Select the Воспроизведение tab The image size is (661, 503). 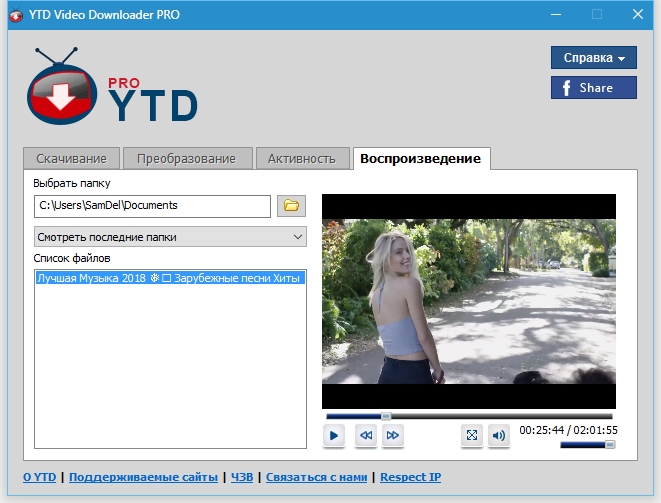(420, 159)
